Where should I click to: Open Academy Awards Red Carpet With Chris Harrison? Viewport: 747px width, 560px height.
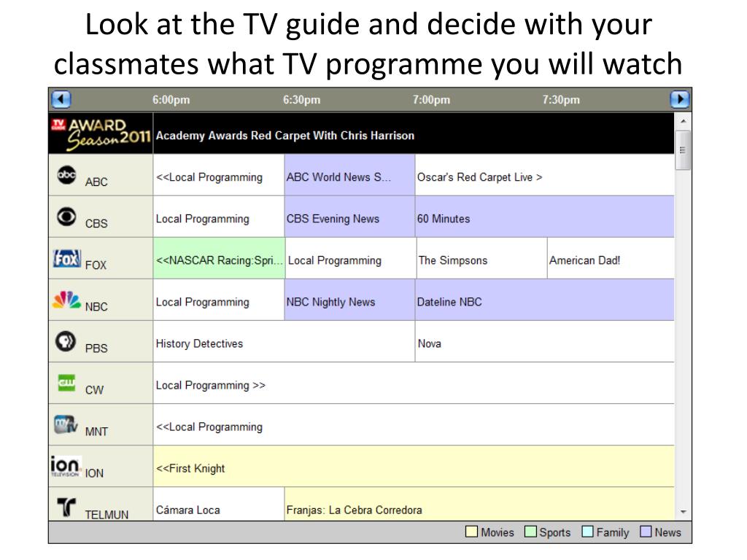point(414,133)
